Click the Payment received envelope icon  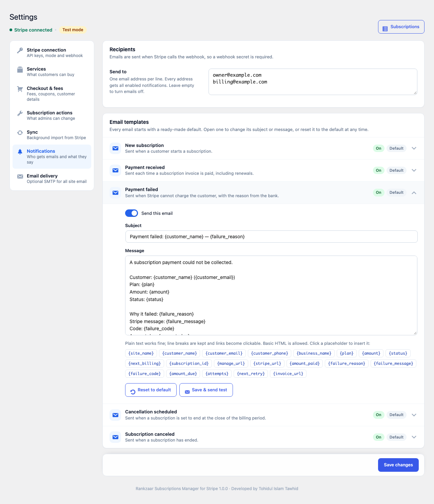(x=115, y=170)
